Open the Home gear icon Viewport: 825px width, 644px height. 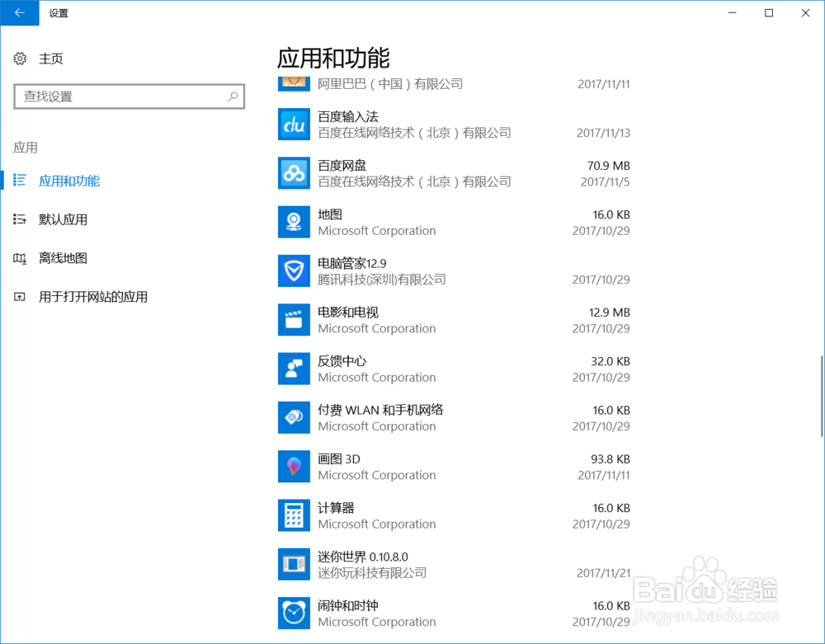click(x=20, y=59)
